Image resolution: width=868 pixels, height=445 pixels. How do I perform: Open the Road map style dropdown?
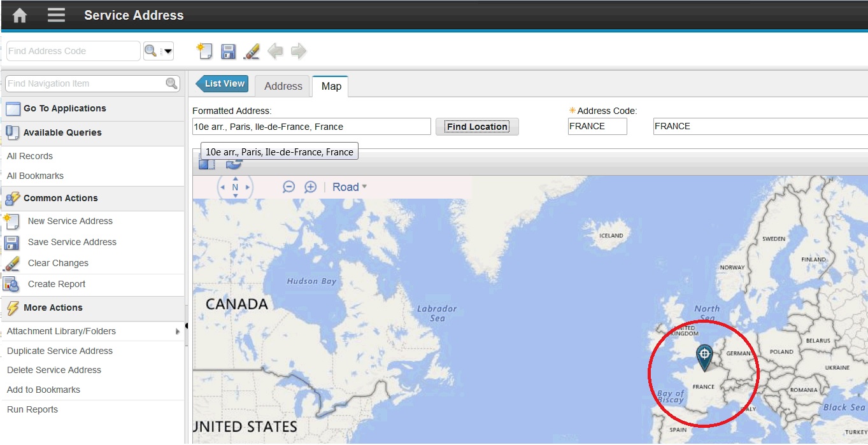pyautogui.click(x=349, y=187)
